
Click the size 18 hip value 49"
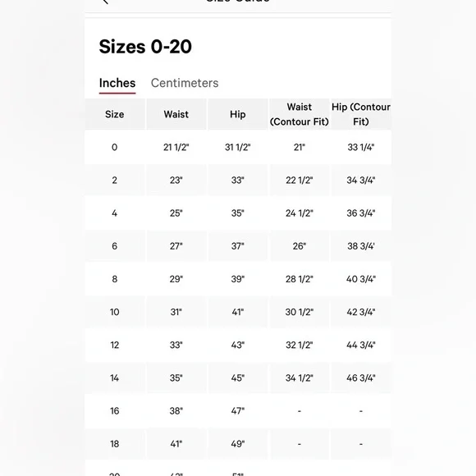tap(238, 444)
